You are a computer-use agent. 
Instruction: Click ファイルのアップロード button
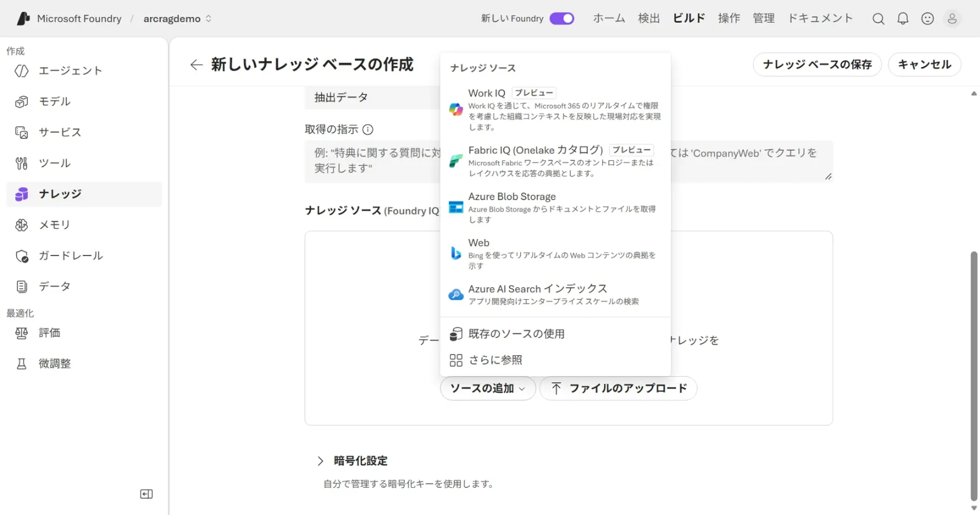pyautogui.click(x=618, y=388)
